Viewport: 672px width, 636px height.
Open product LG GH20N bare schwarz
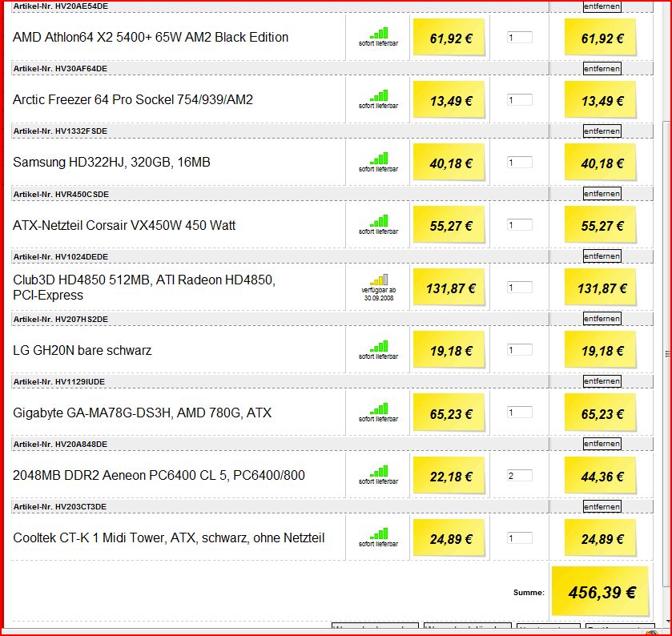(82, 351)
